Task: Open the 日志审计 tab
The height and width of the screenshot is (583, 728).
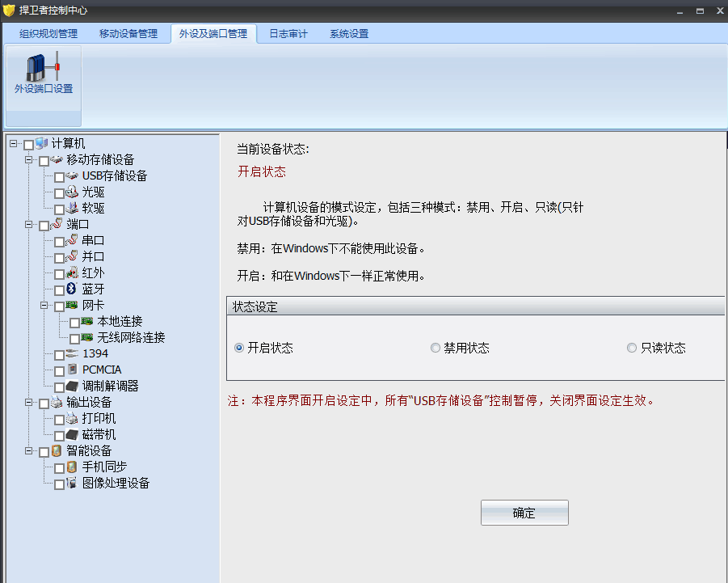Action: point(288,34)
